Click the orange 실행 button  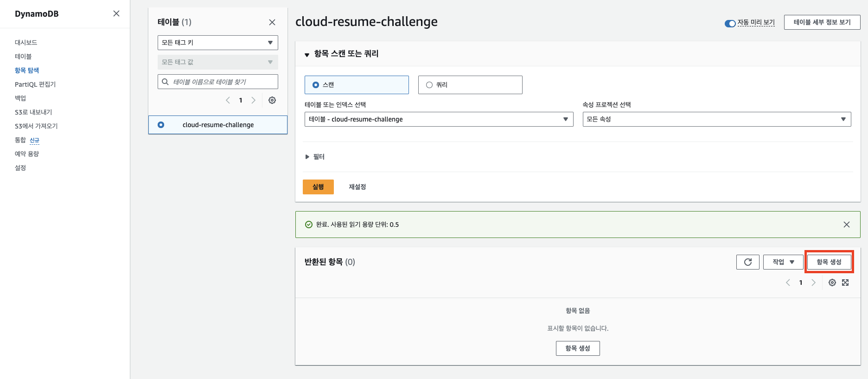pos(318,187)
